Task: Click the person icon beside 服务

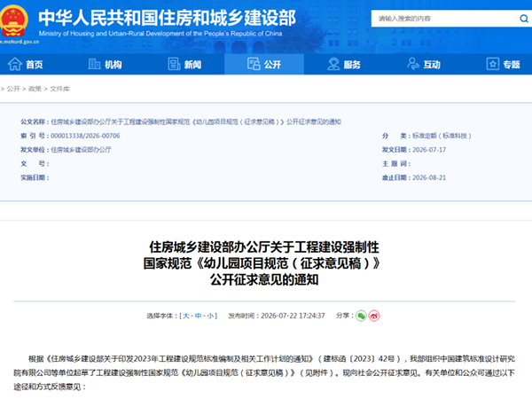Action: click(x=333, y=64)
